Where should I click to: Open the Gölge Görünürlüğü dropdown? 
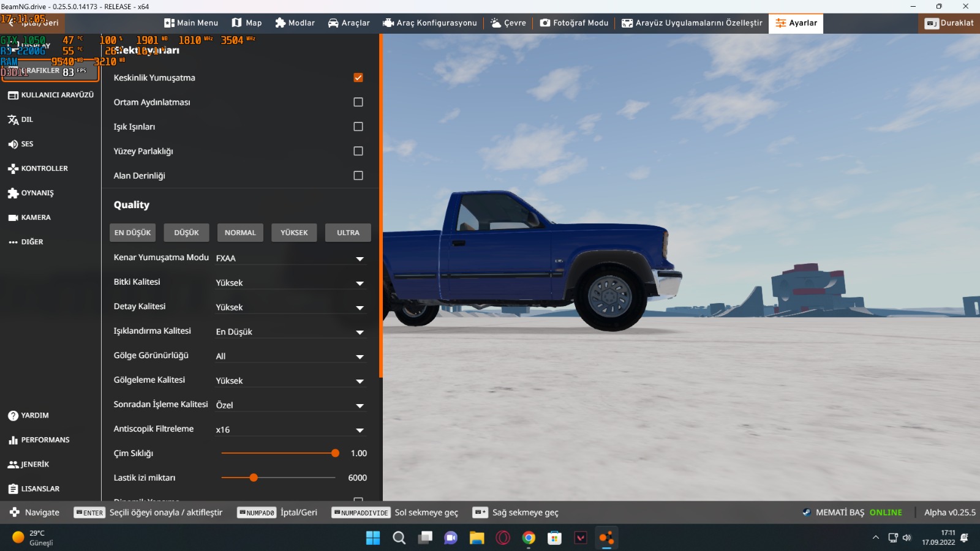coord(291,356)
